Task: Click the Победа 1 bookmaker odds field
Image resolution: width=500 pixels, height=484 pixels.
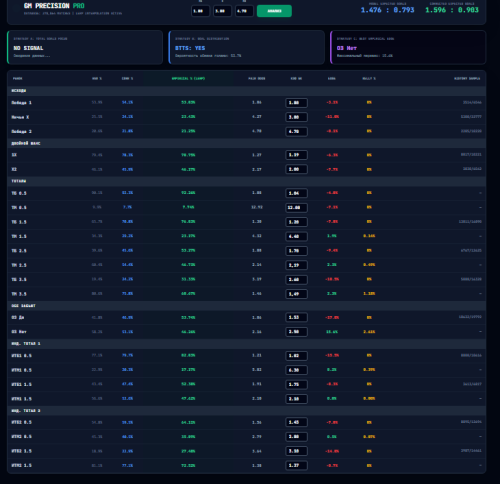Action: click(x=296, y=103)
